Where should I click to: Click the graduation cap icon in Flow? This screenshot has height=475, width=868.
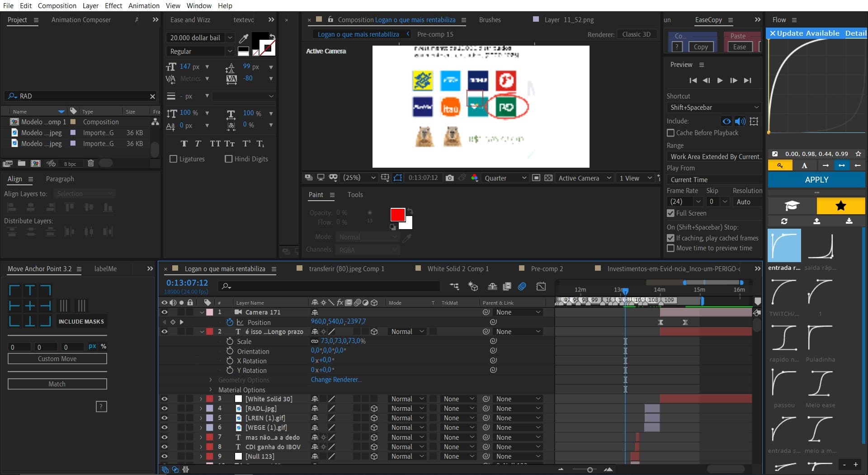pos(792,206)
